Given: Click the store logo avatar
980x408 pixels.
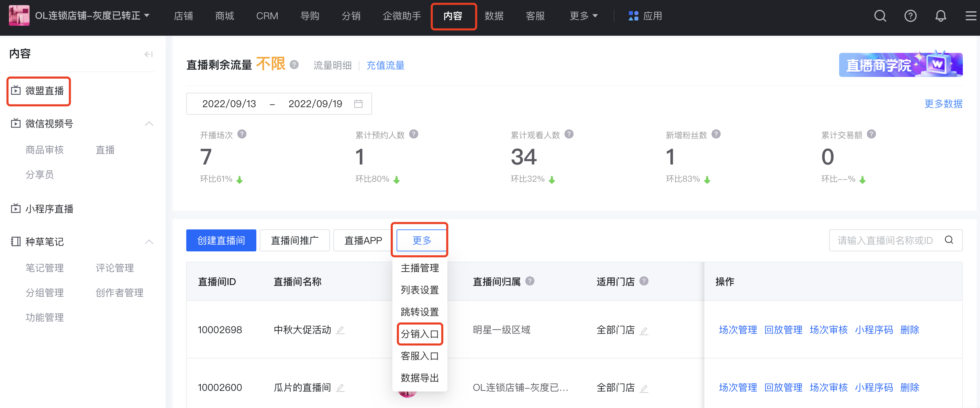Looking at the screenshot, I should (19, 15).
